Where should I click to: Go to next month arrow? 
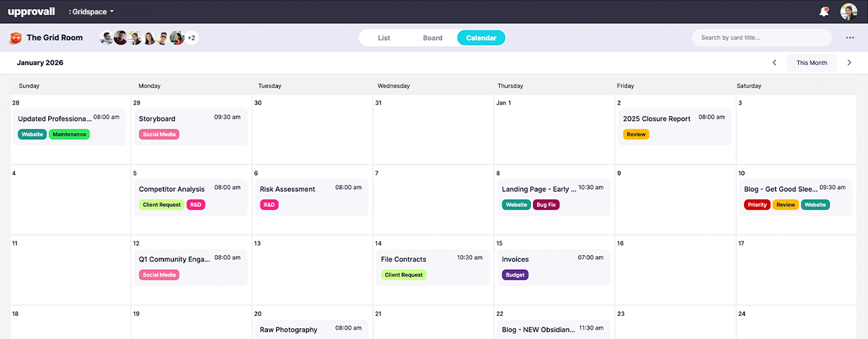click(849, 63)
